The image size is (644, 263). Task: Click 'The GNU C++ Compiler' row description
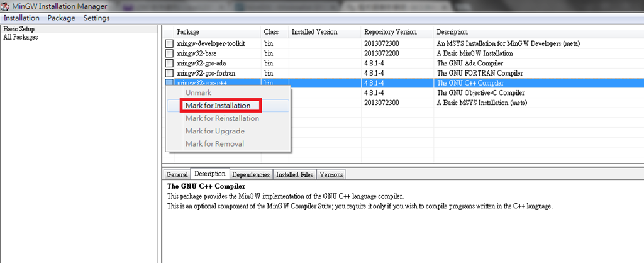[x=470, y=83]
